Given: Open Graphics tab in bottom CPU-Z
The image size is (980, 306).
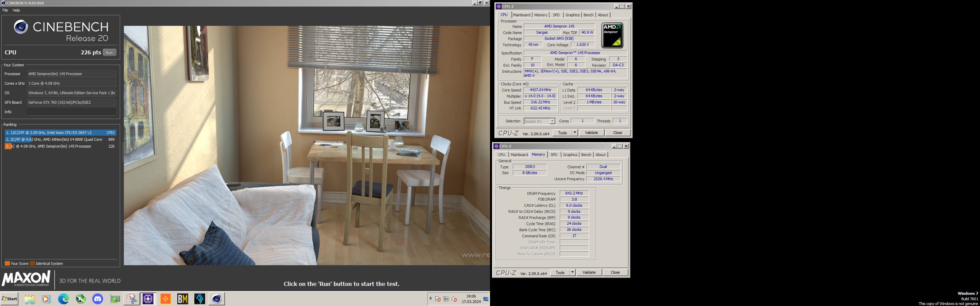Looking at the screenshot, I should tap(570, 155).
